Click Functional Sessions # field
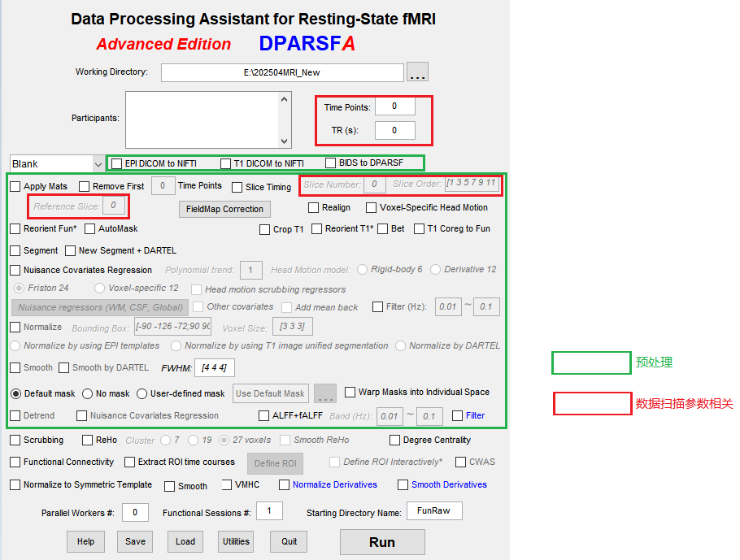Image resolution: width=740 pixels, height=560 pixels. point(269,511)
